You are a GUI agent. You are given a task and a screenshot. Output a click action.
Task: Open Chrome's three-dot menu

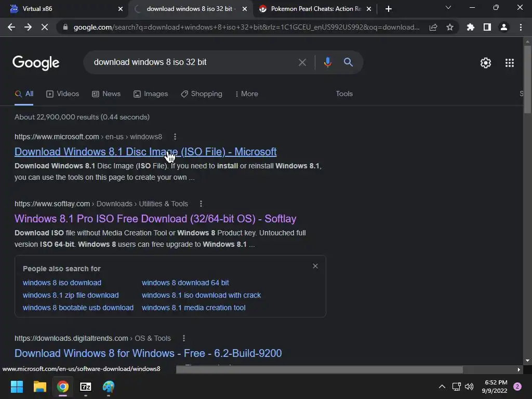[x=521, y=27]
